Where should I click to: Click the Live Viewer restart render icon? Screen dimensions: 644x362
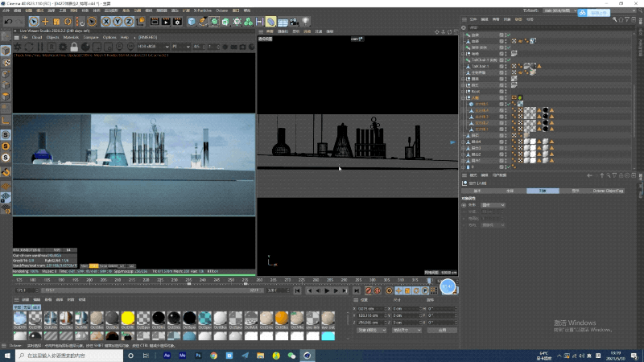[x=29, y=47]
